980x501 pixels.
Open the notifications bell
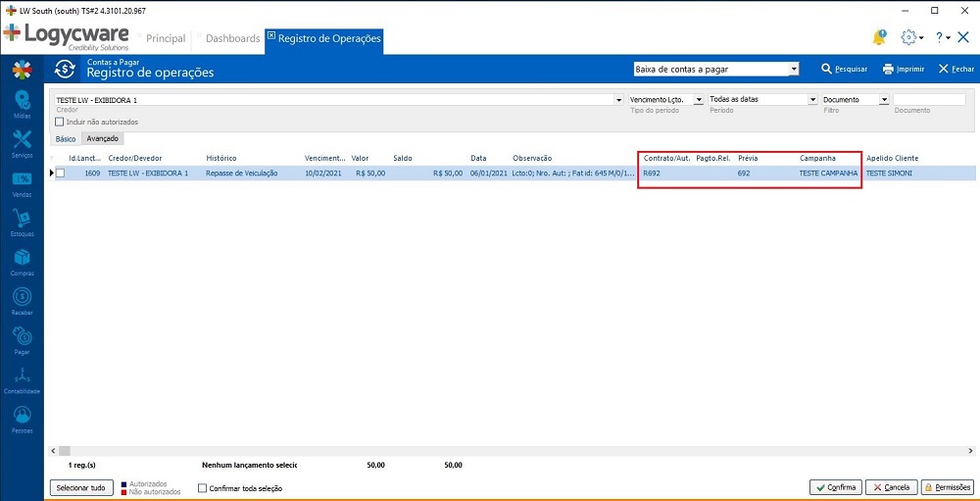[x=879, y=37]
